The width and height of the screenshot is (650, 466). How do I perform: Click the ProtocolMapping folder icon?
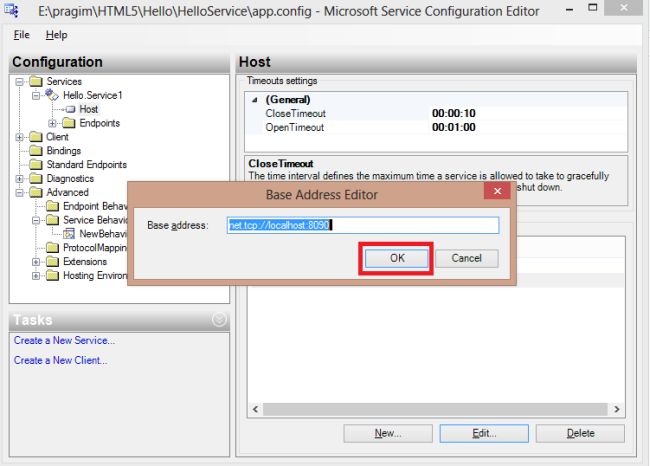coord(52,248)
